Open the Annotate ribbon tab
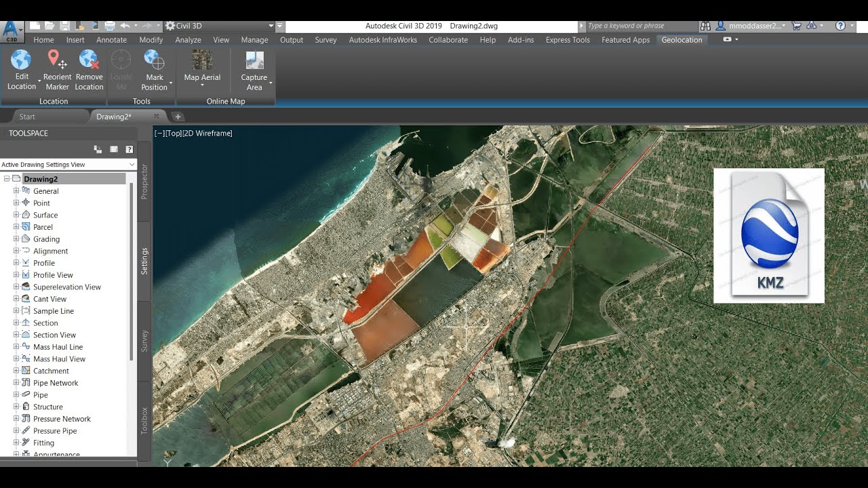The height and width of the screenshot is (488, 868). point(112,40)
